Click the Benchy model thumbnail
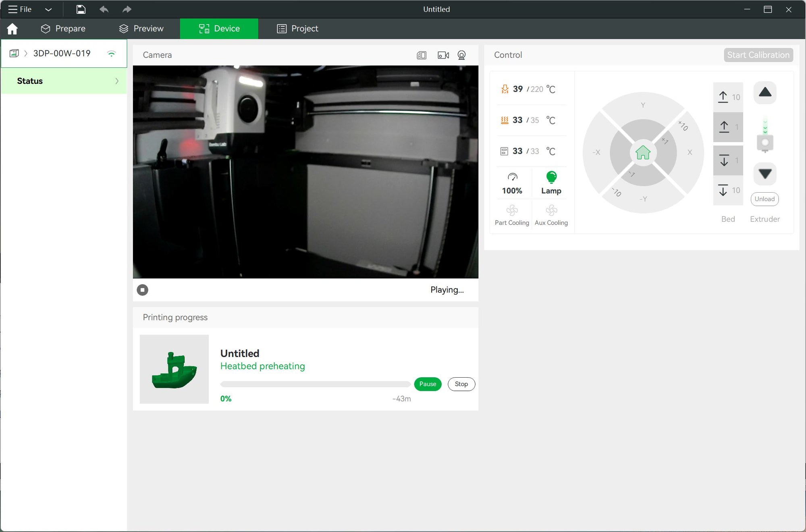Screen dimensions: 806x532 point(174,369)
